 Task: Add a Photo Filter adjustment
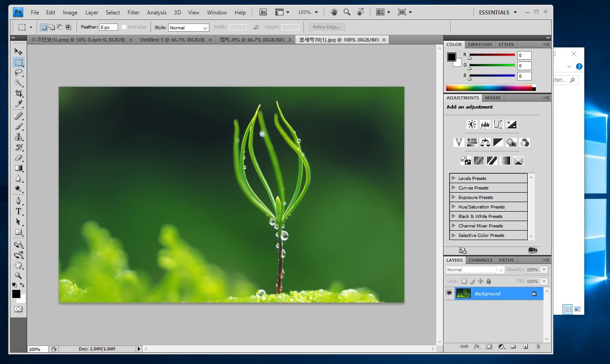point(511,142)
